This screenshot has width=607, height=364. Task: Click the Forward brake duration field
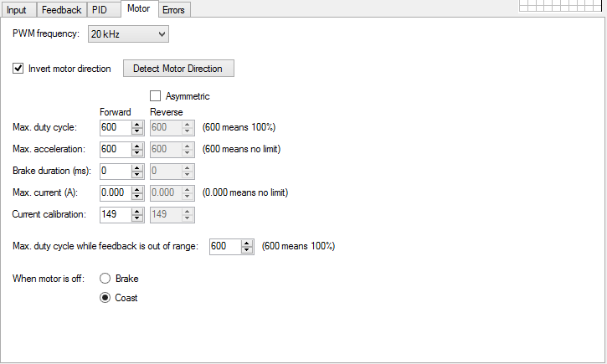116,171
